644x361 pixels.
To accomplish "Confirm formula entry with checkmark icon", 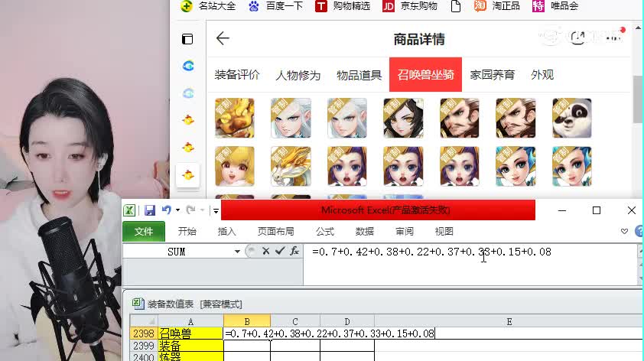I will click(x=280, y=251).
